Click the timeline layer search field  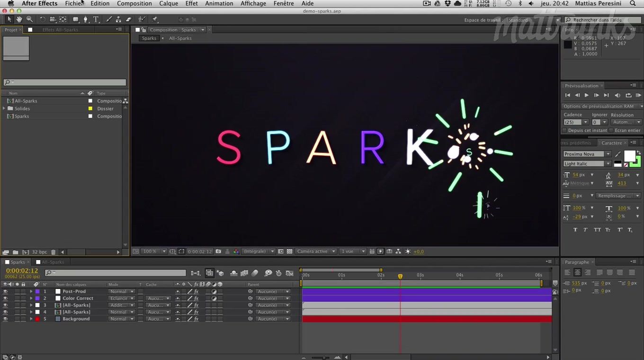pyautogui.click(x=116, y=273)
